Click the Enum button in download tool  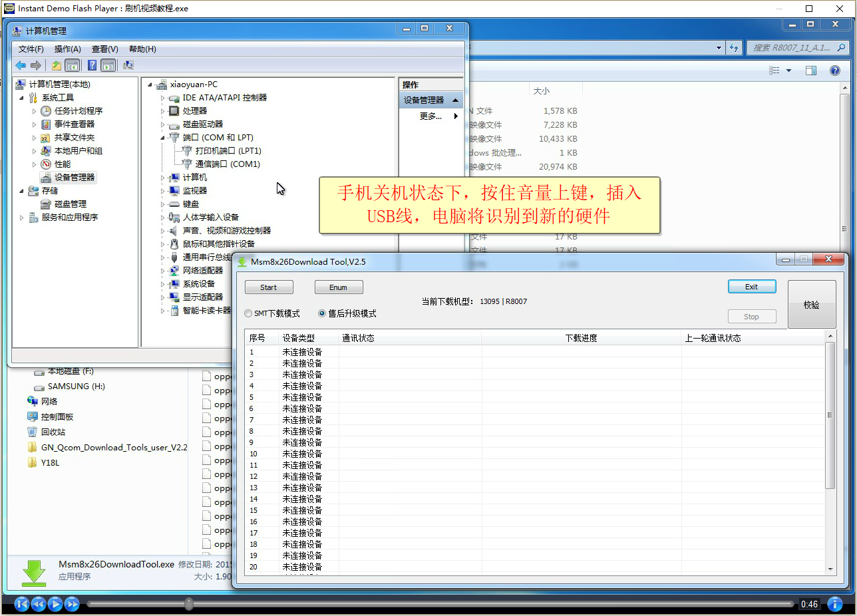click(x=339, y=287)
